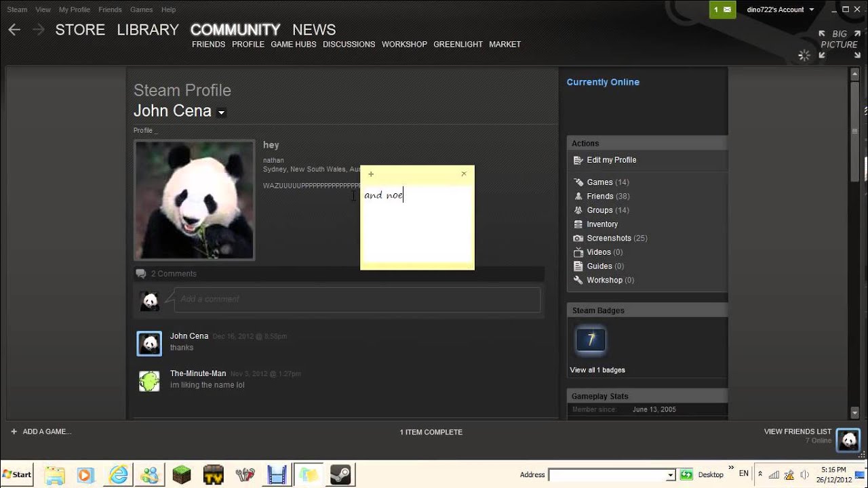Go forward with the right arrow
868x488 pixels.
pyautogui.click(x=39, y=30)
